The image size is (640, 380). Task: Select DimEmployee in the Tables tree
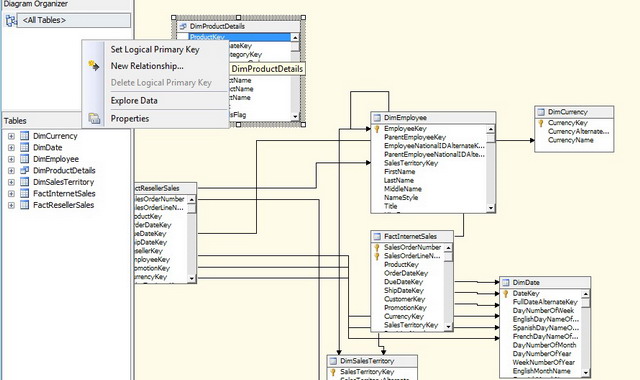pos(56,159)
